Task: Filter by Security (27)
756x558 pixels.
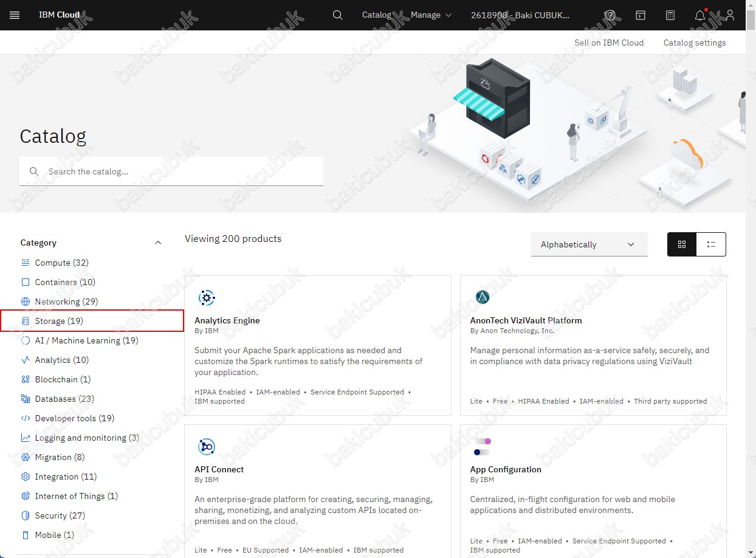Action: [x=60, y=515]
